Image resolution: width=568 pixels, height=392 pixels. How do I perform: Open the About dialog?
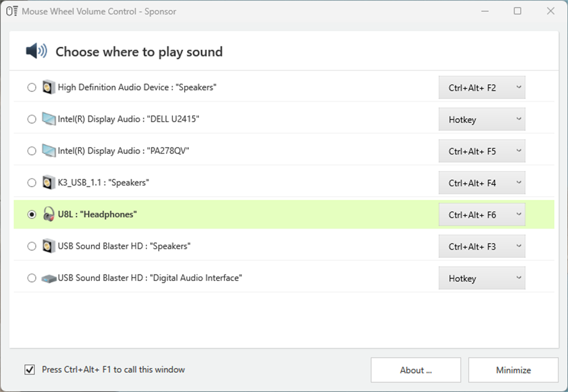pyautogui.click(x=415, y=370)
